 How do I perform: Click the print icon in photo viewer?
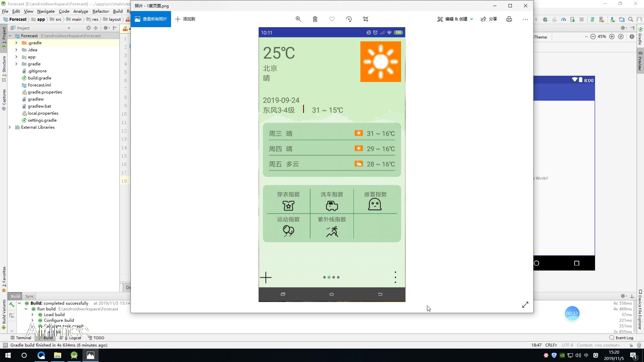point(509,19)
